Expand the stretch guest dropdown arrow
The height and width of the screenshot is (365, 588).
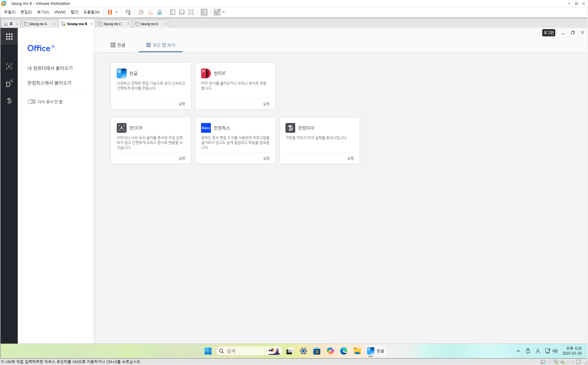224,12
